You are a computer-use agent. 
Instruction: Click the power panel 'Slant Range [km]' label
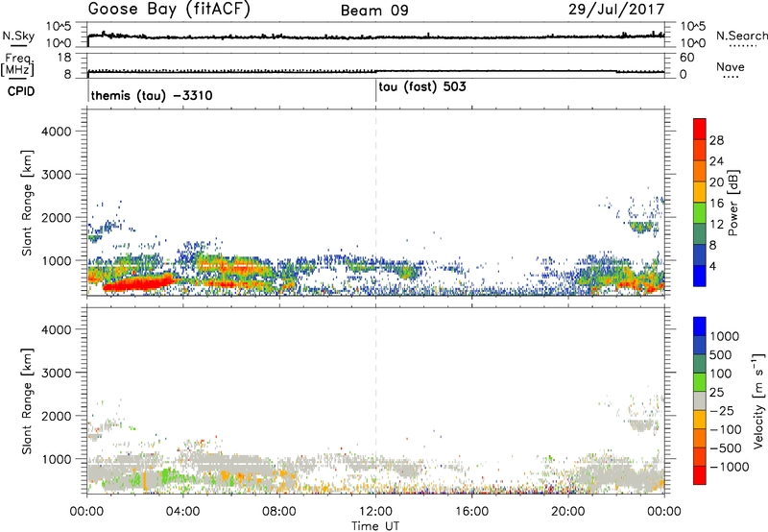(x=27, y=203)
